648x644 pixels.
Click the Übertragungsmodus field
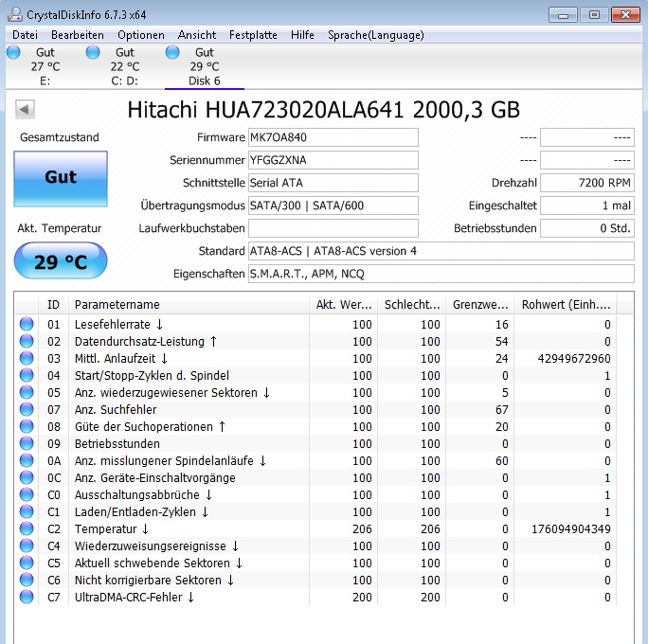[x=333, y=206]
